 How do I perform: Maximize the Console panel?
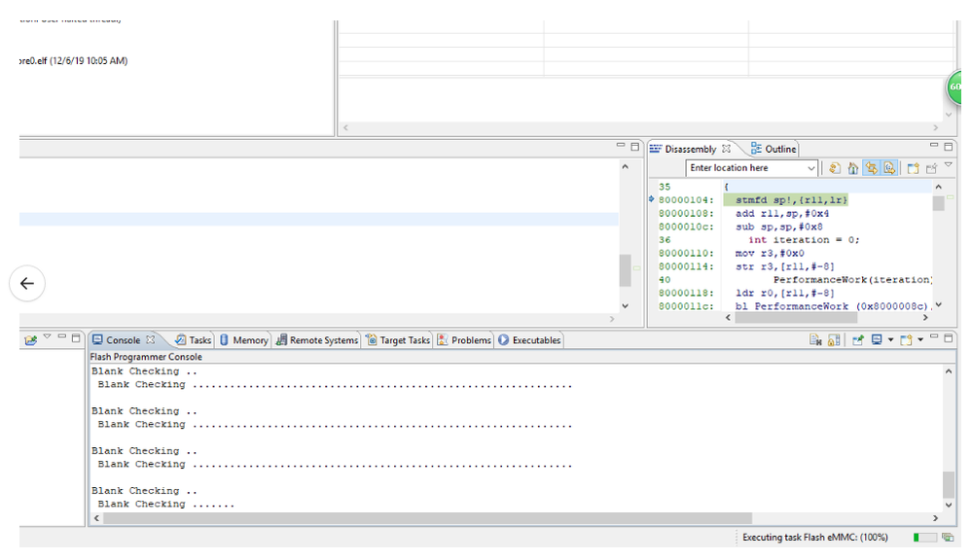pyautogui.click(x=948, y=338)
